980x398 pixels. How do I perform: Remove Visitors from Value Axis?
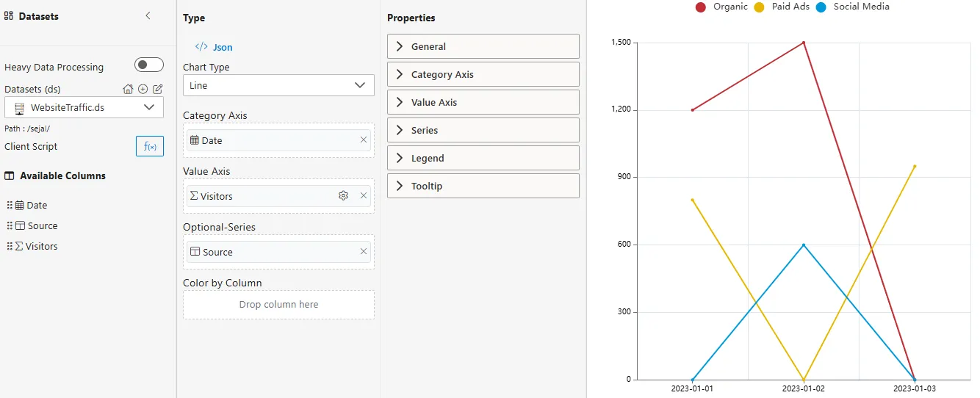[x=364, y=196]
